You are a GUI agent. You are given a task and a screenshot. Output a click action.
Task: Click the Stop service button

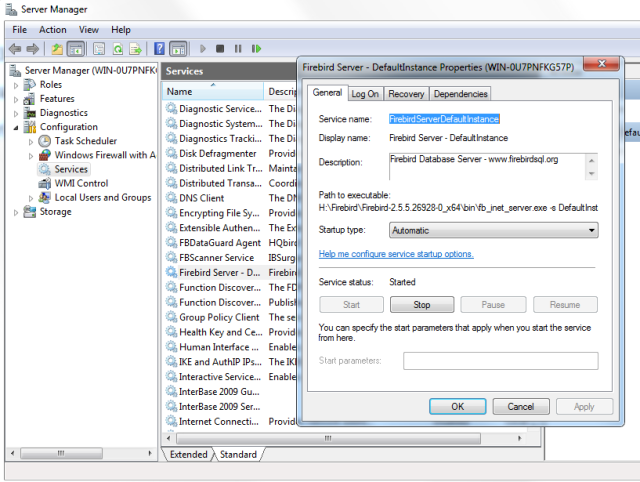(422, 305)
